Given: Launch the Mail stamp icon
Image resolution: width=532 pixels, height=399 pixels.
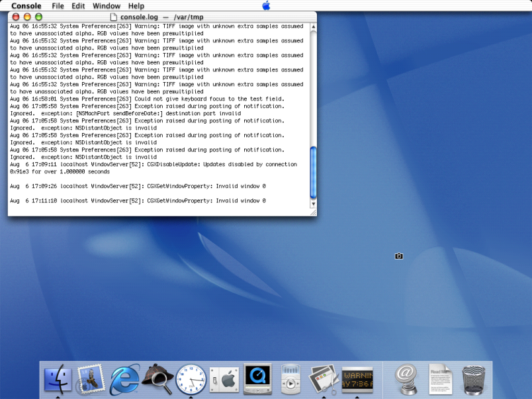Looking at the screenshot, I should tap(91, 379).
